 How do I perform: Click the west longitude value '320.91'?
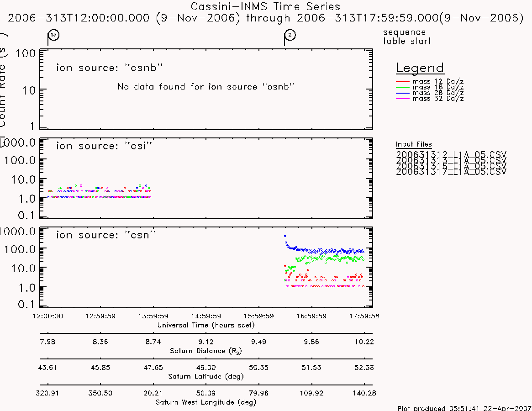point(47,393)
